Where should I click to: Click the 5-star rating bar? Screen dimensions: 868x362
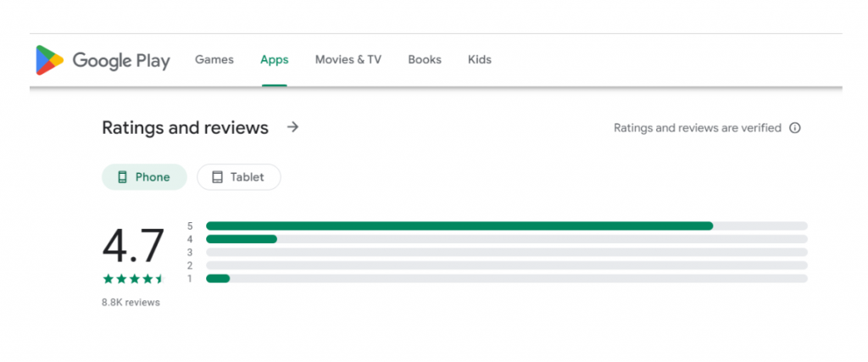coord(506,226)
